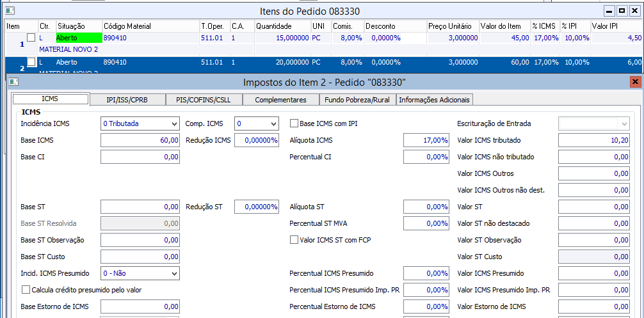Click the Base ST Observação field
This screenshot has height=318, width=644.
point(140,240)
